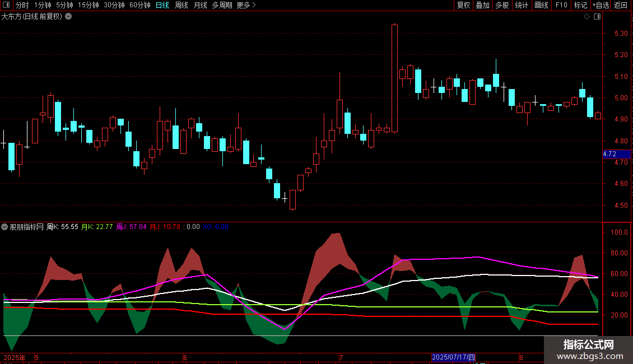633x364 pixels.
Task: Select the 15分钟 period
Action: 88,5
